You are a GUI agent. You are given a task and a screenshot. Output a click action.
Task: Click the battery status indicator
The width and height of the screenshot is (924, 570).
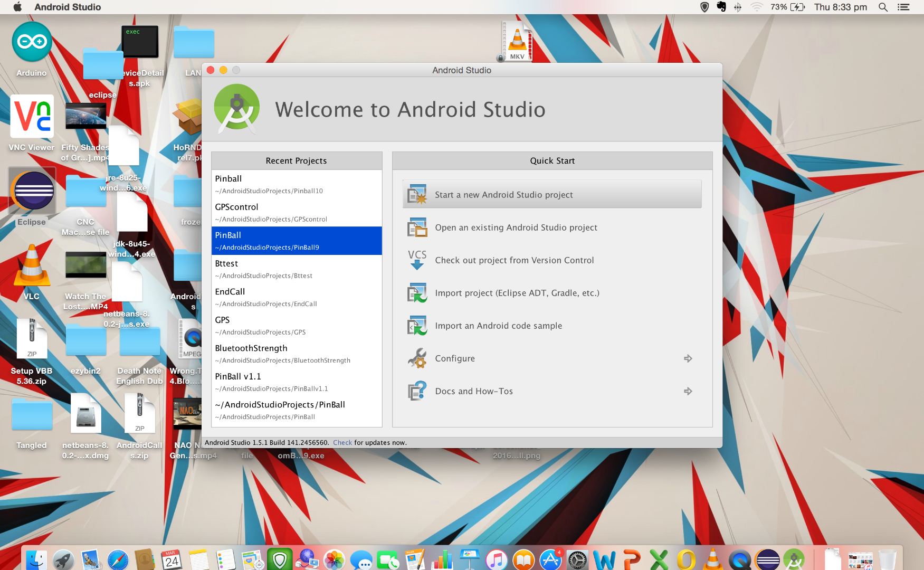(x=787, y=7)
